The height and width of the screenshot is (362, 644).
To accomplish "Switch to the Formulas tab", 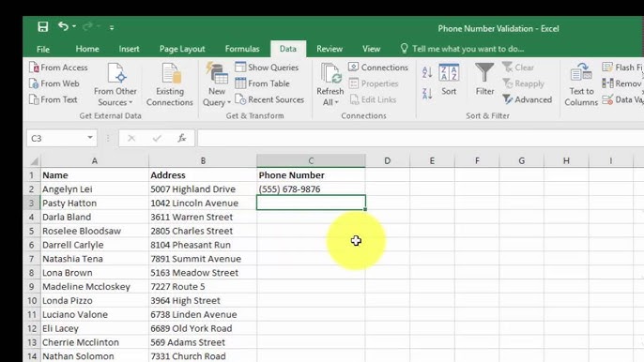I will coord(242,49).
